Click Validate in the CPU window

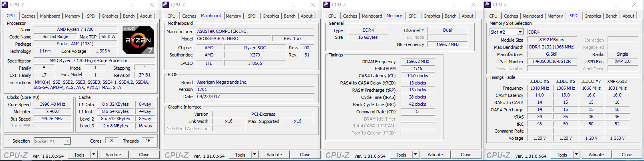[x=113, y=155]
